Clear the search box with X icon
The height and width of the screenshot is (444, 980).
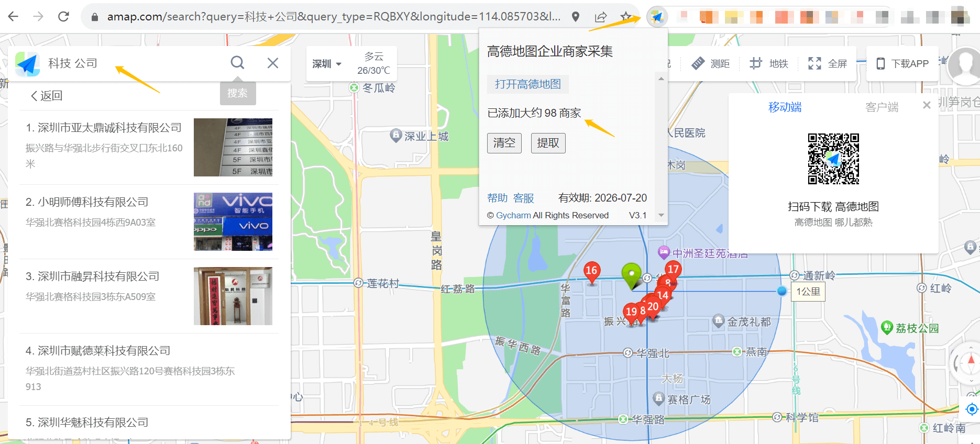coord(272,63)
